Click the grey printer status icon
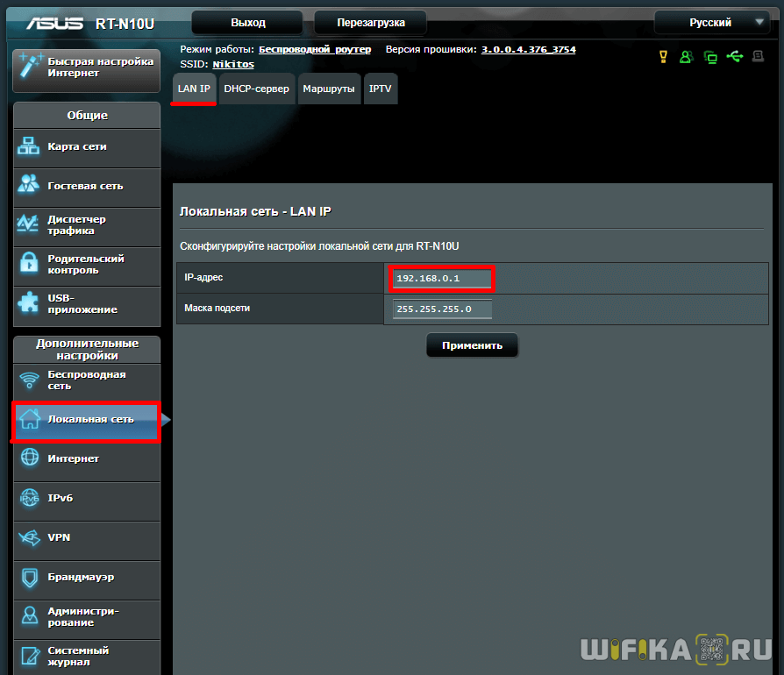784x675 pixels. (758, 57)
